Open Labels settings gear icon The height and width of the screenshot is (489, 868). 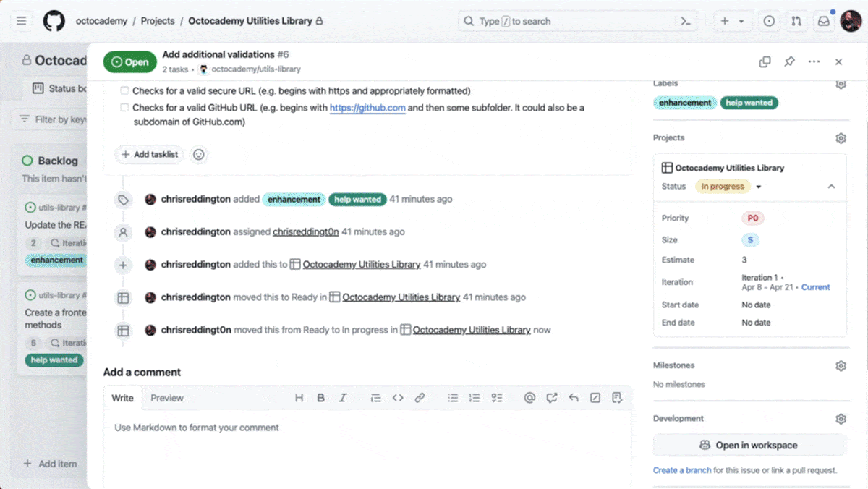(x=841, y=85)
